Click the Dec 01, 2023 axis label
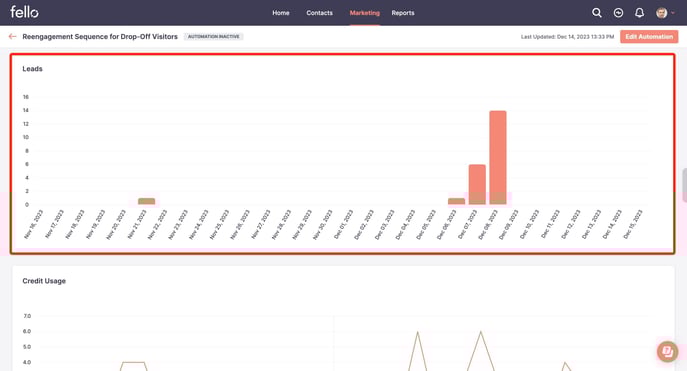The width and height of the screenshot is (687, 371). [x=343, y=224]
